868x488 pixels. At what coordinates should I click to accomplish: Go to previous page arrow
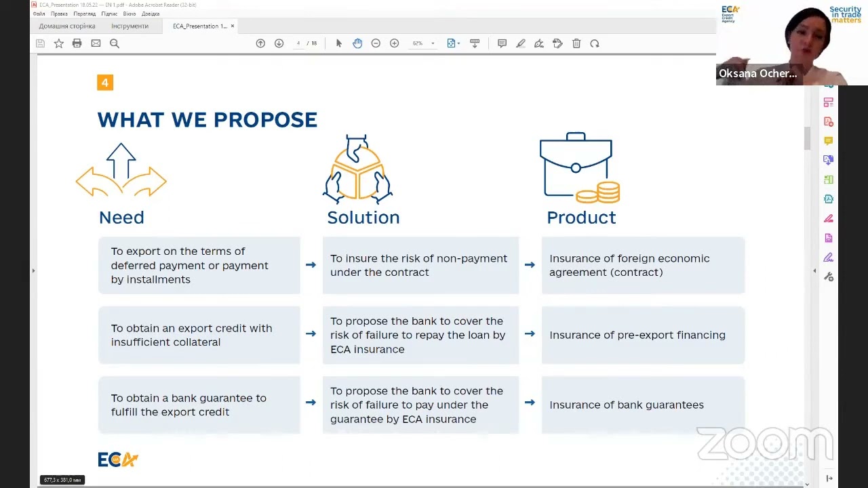pyautogui.click(x=260, y=43)
